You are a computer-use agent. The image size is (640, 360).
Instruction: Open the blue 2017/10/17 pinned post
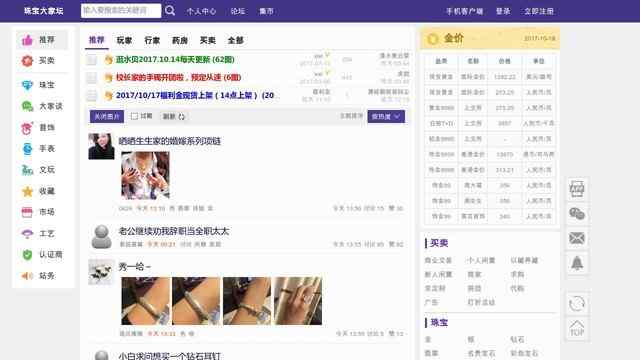click(x=195, y=96)
